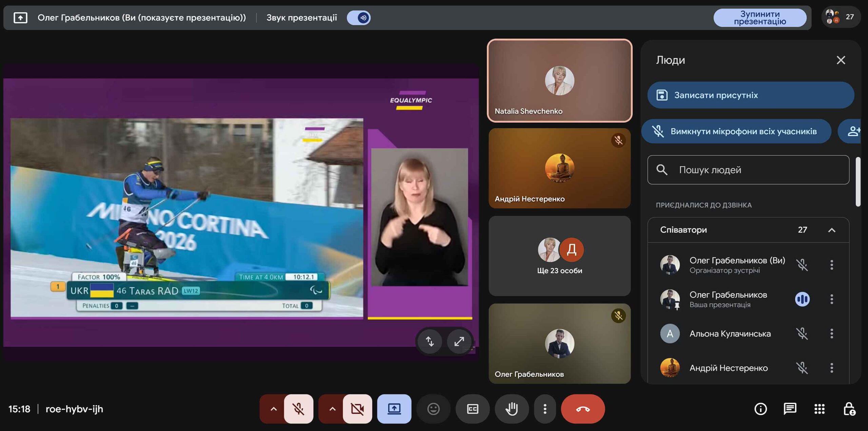The image size is (868, 431).
Task: Open more options in bottom toolbar
Action: [x=545, y=409]
